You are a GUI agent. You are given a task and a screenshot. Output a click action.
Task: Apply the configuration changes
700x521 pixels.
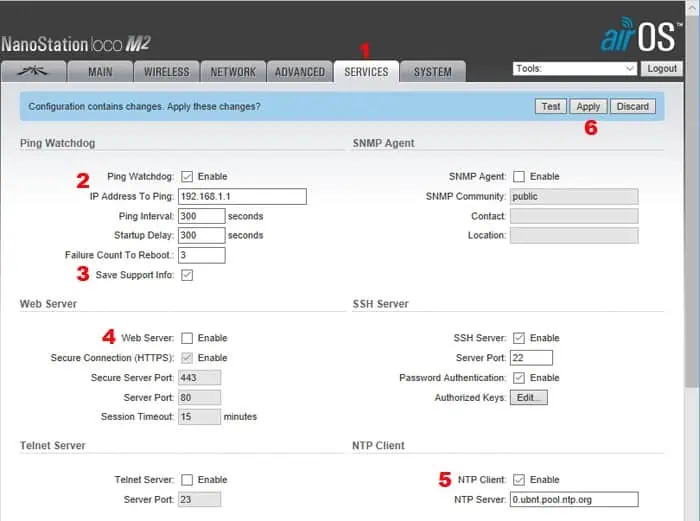click(x=588, y=106)
